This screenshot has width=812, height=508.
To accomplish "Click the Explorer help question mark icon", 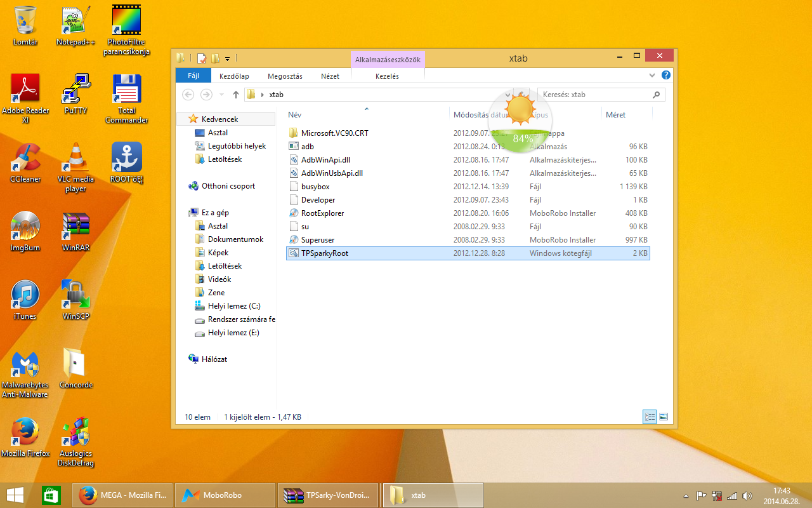I will (665, 75).
